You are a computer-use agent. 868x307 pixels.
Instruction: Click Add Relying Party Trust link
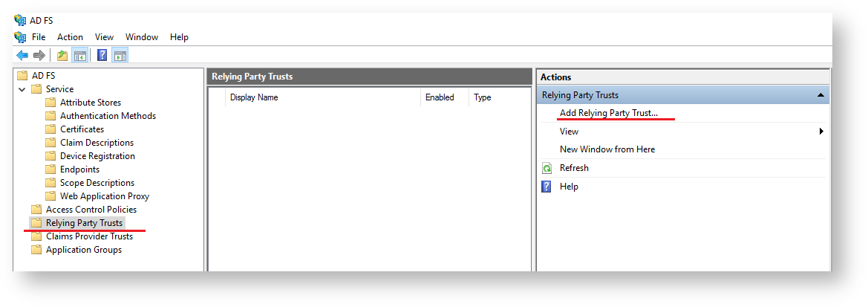tap(608, 113)
